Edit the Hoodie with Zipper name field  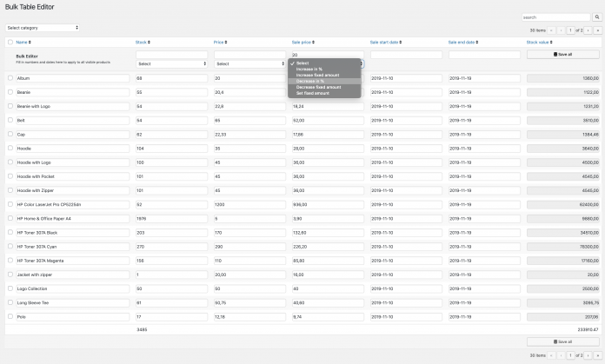click(x=72, y=190)
